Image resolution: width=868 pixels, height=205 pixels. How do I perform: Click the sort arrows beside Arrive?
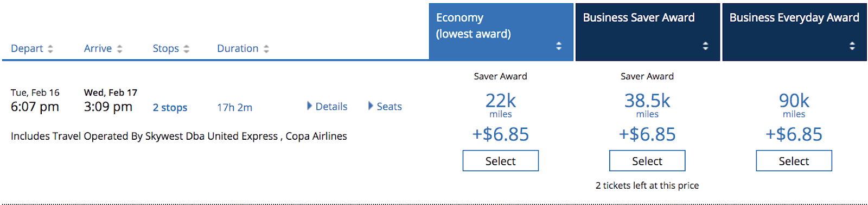click(119, 49)
